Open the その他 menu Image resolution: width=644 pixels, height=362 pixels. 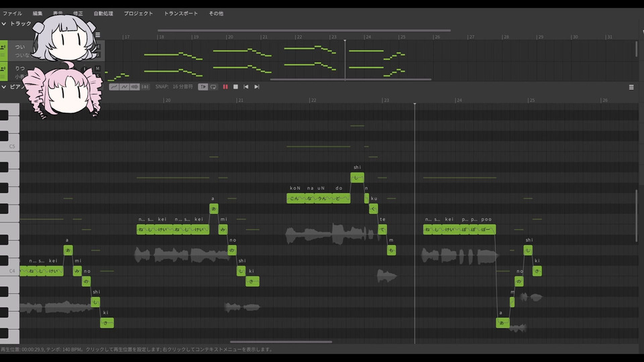tap(216, 13)
